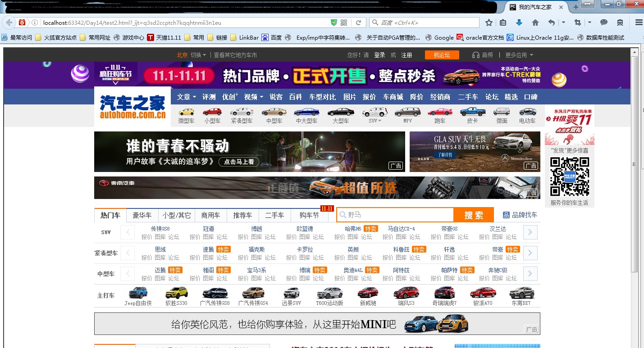The width and height of the screenshot is (644, 348).
Task: Click the 大型车 black car icon
Action: click(x=341, y=112)
